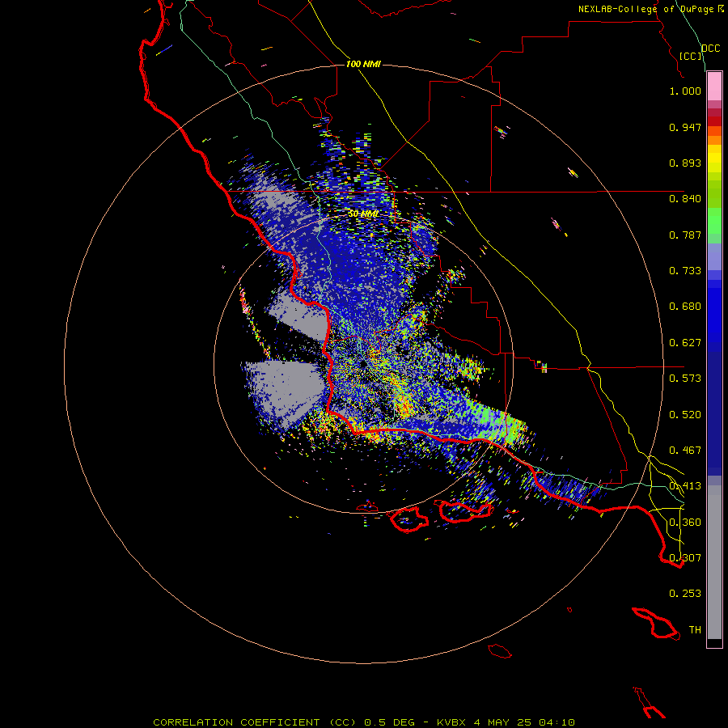Select the 0.520 scale value
This screenshot has height=728, width=728.
685,415
